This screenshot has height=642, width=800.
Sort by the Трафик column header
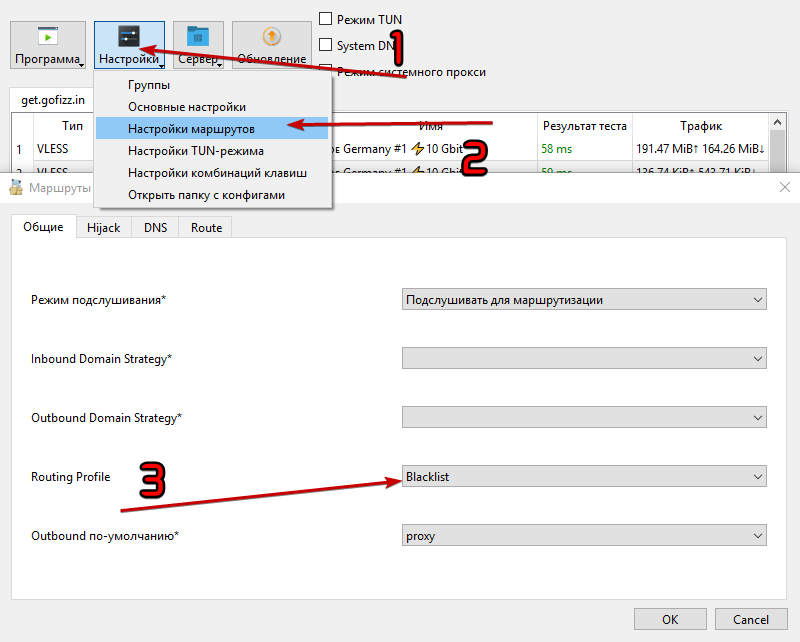tap(701, 126)
